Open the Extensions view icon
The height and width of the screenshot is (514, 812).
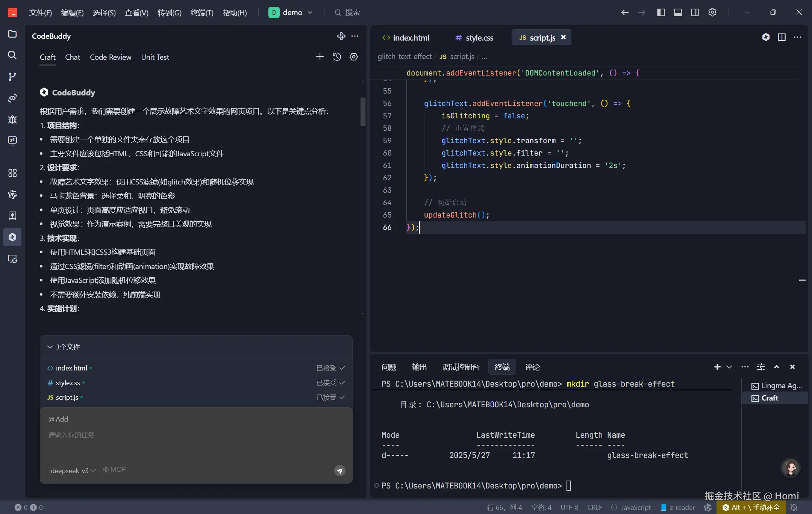click(x=12, y=173)
